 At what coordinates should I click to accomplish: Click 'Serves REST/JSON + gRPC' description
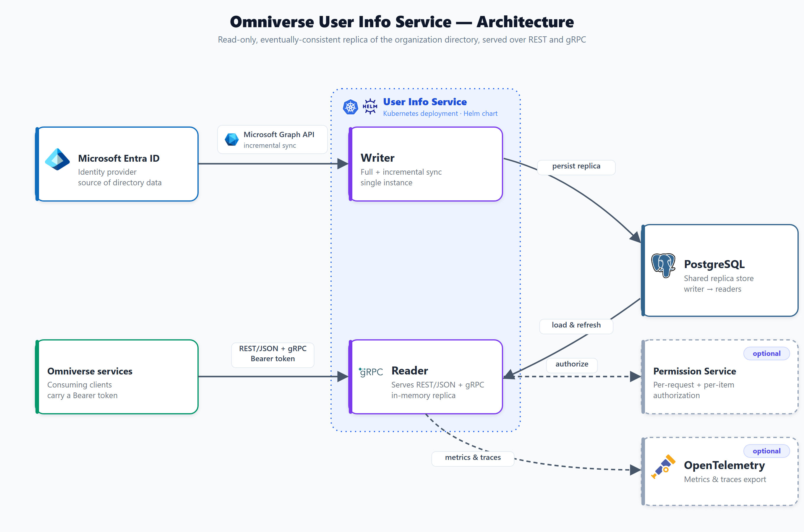click(438, 385)
